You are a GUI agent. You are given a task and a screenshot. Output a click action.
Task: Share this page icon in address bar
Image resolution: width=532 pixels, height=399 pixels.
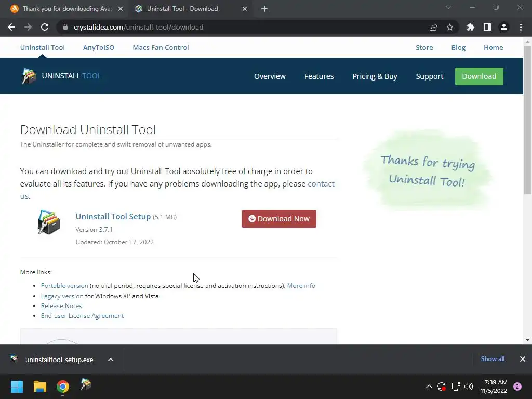point(433,27)
